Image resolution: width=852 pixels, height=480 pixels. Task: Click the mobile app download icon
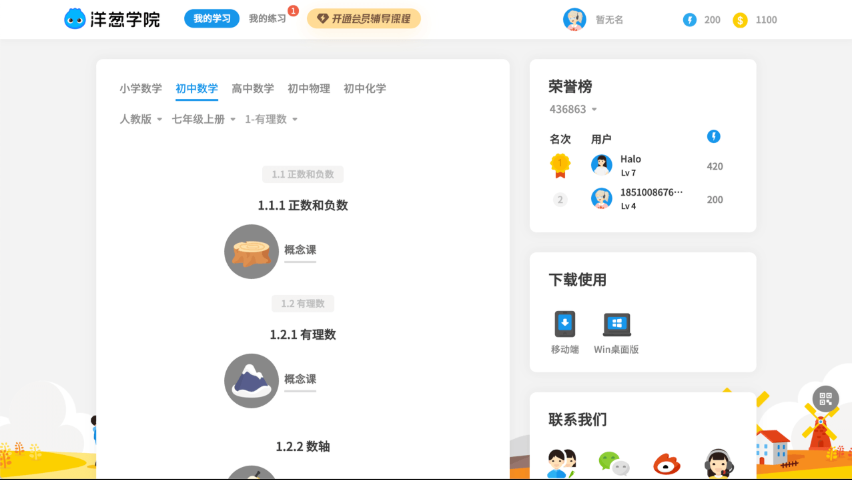click(x=565, y=324)
